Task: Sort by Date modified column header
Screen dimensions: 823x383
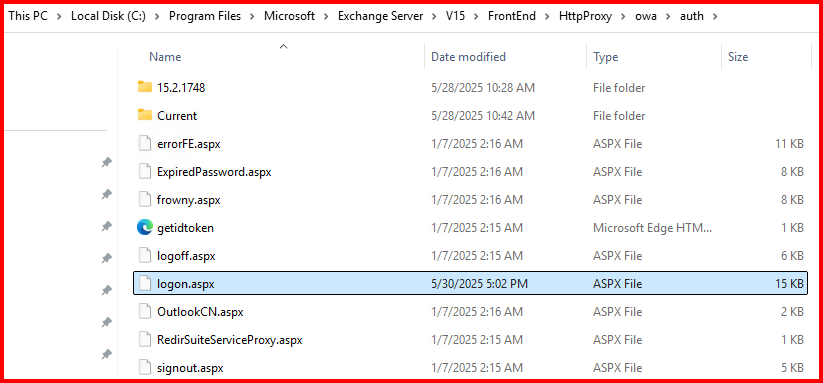Action: pyautogui.click(x=468, y=57)
